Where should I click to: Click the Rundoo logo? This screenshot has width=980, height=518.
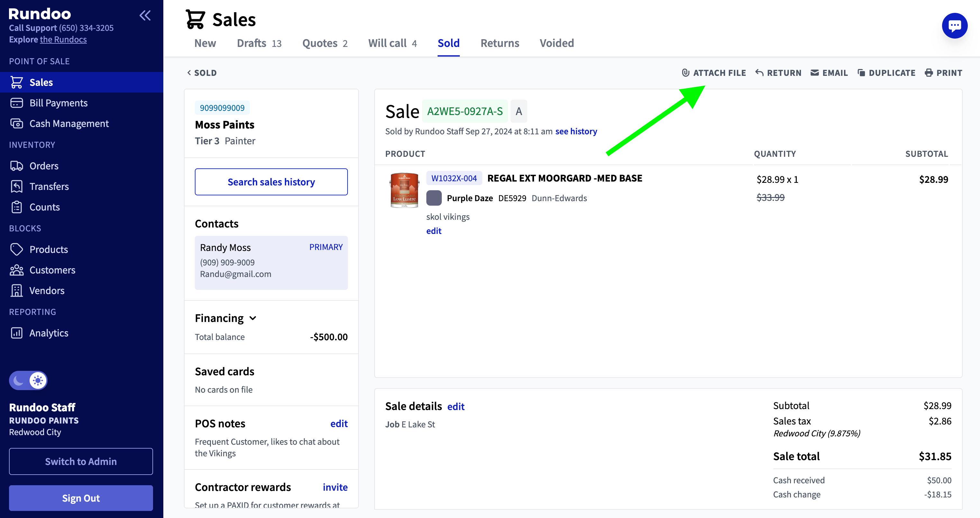(x=40, y=14)
